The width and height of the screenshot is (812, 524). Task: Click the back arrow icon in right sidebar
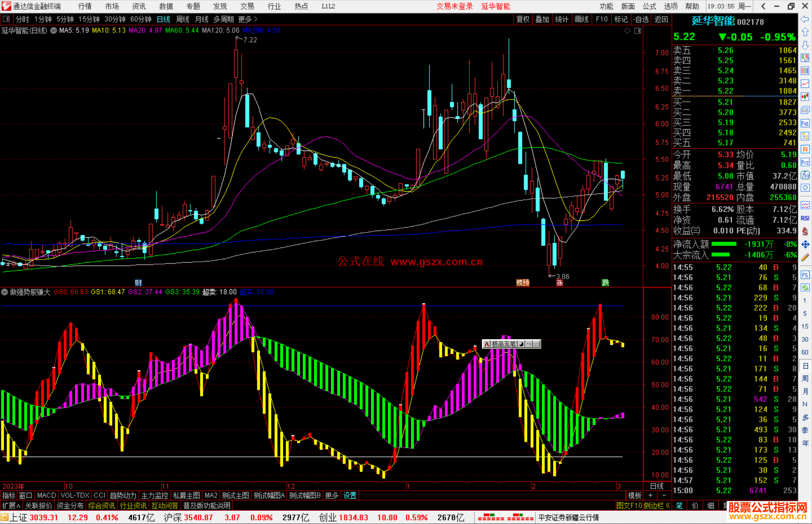[805, 19]
